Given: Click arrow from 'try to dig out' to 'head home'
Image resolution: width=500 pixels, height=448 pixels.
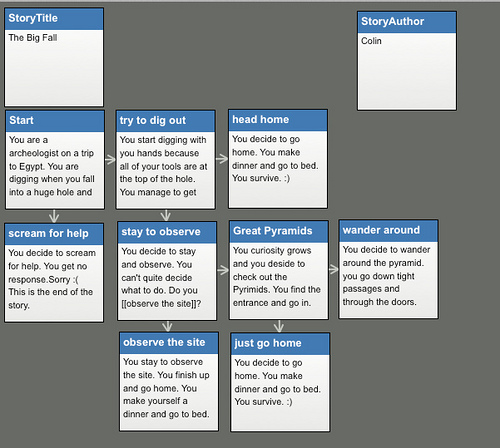Looking at the screenshot, I should [x=222, y=159].
